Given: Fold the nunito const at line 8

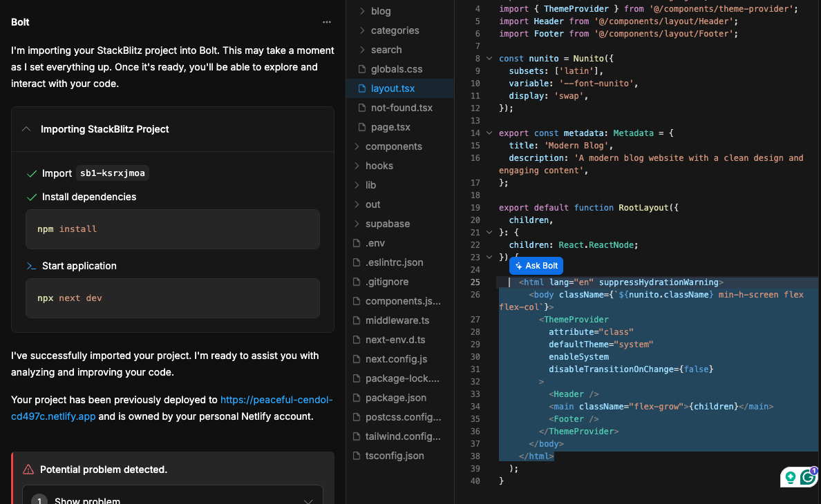Looking at the screenshot, I should (489, 59).
